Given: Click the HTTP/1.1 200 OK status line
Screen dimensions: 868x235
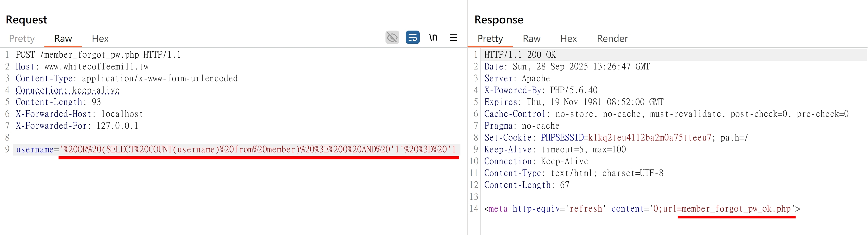Looking at the screenshot, I should [520, 55].
